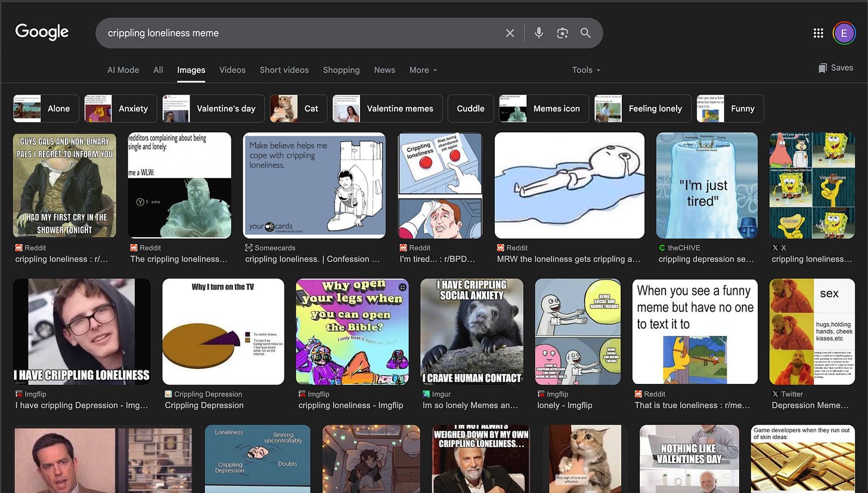Open the Nothing Like Valentines Day meme

tap(689, 459)
